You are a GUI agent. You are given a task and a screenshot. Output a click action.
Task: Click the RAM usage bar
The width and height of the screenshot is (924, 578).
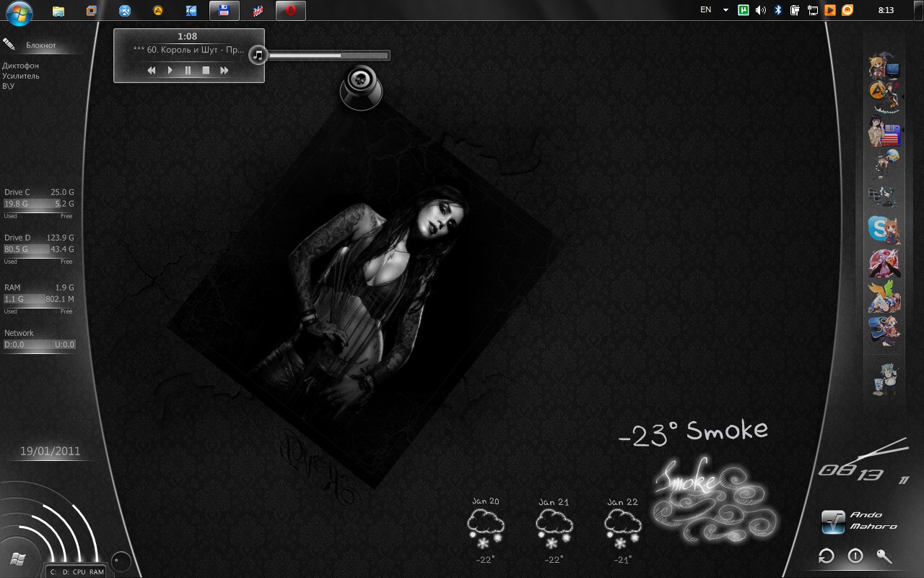pyautogui.click(x=39, y=298)
